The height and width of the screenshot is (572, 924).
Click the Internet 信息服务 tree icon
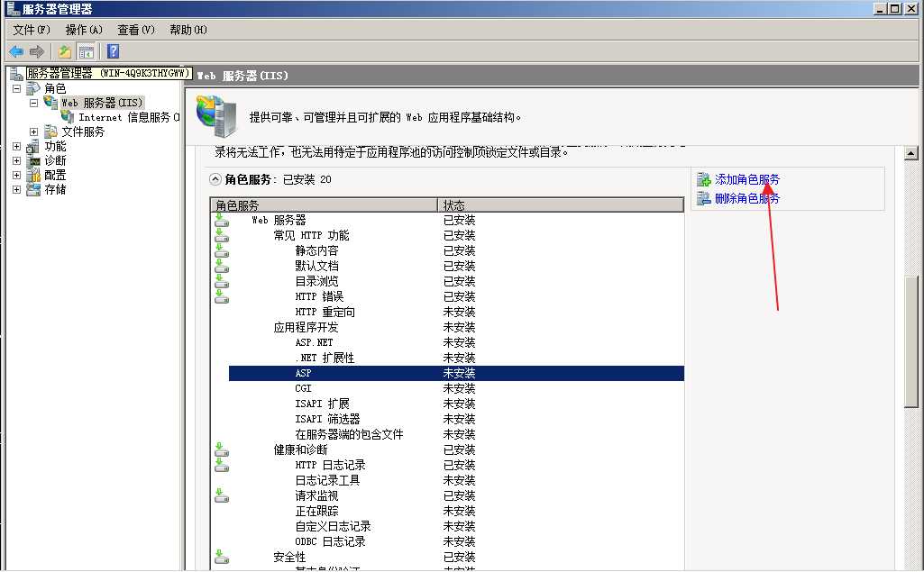tap(68, 116)
